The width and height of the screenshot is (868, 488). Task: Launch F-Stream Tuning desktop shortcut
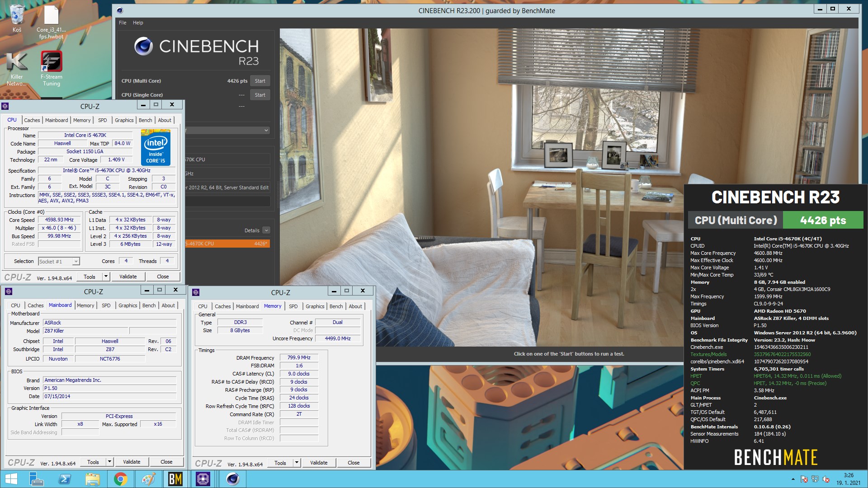point(52,68)
